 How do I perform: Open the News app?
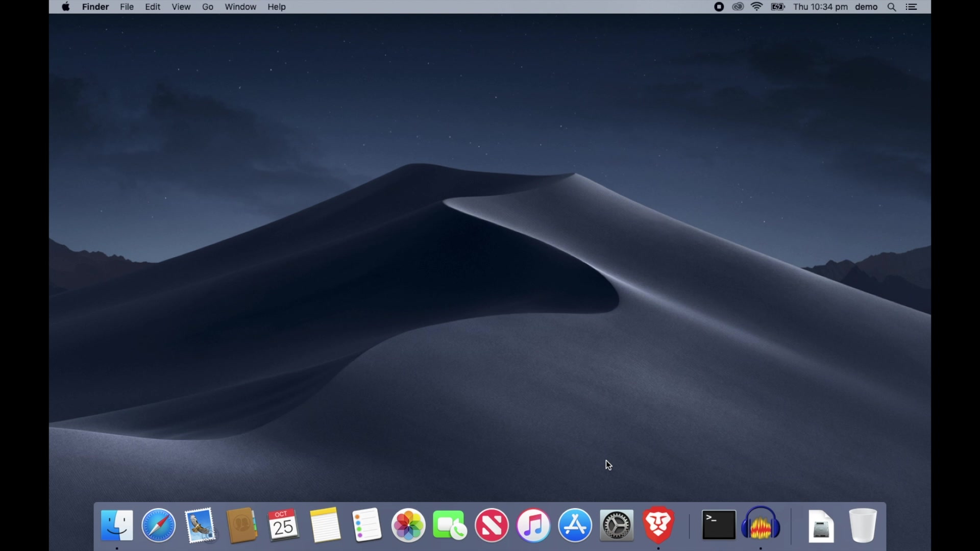coord(492,525)
